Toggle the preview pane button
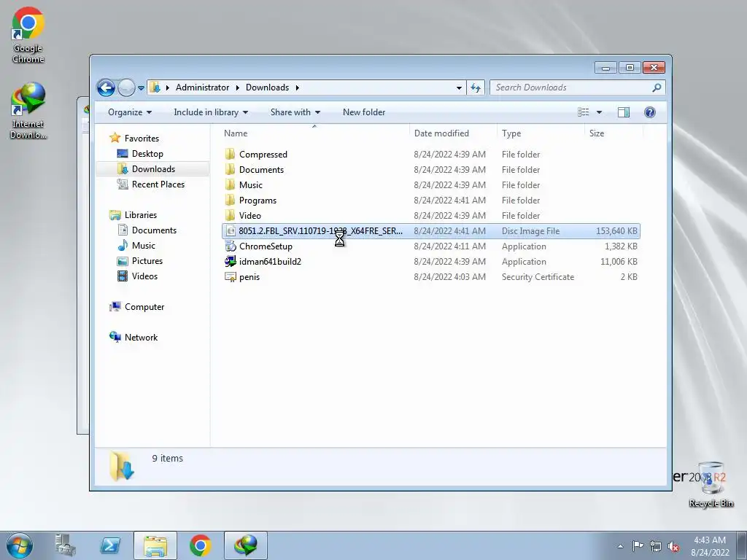The image size is (747, 560). pos(624,112)
